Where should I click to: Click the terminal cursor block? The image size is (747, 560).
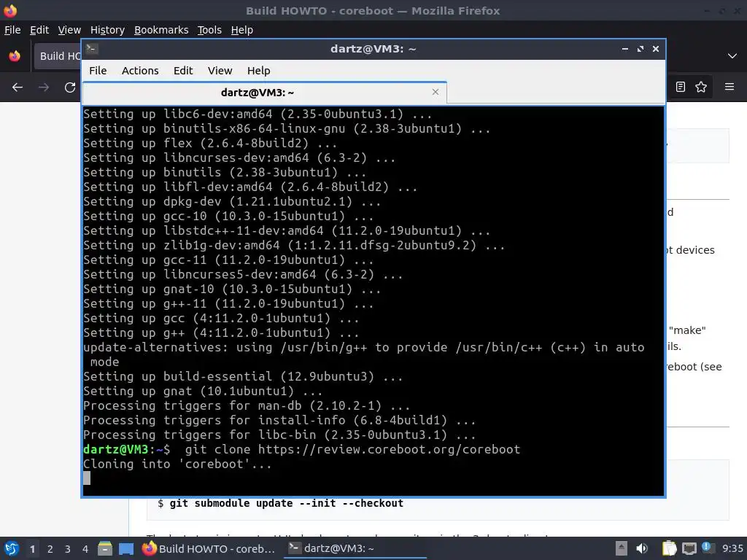[x=87, y=478]
